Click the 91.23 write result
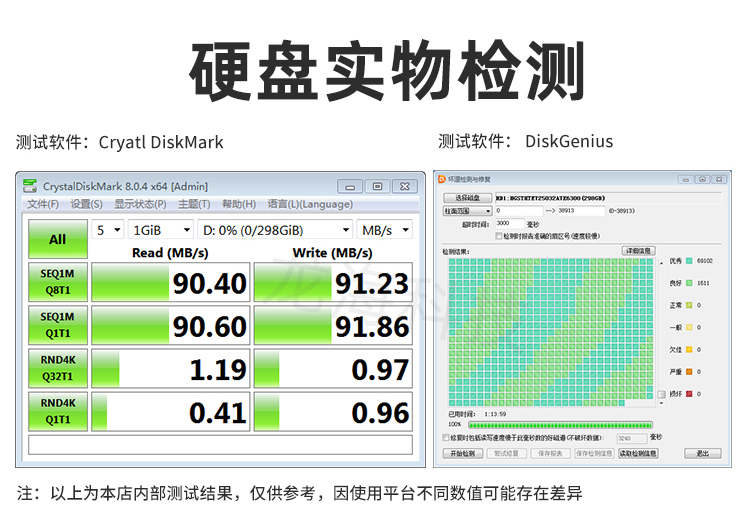Image resolution: width=750 pixels, height=532 pixels. pos(333,282)
